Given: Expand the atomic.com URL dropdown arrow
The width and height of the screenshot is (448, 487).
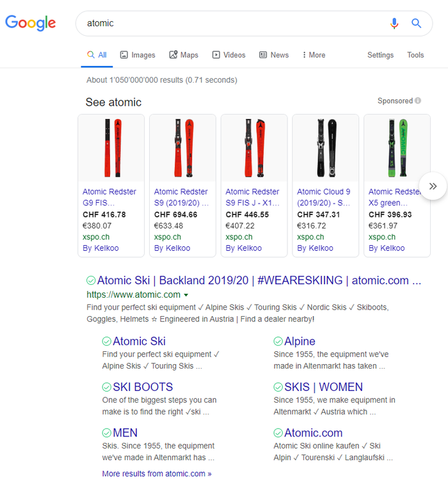Looking at the screenshot, I should [x=186, y=295].
